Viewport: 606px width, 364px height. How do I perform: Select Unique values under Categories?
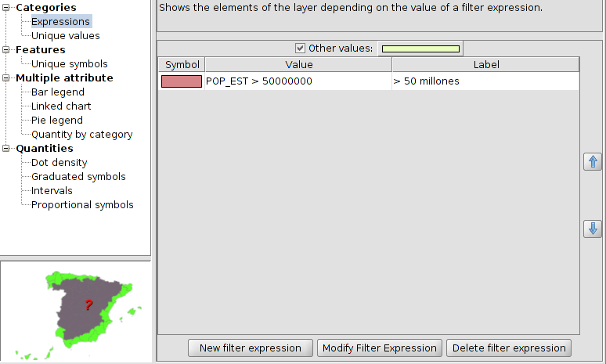click(x=65, y=36)
